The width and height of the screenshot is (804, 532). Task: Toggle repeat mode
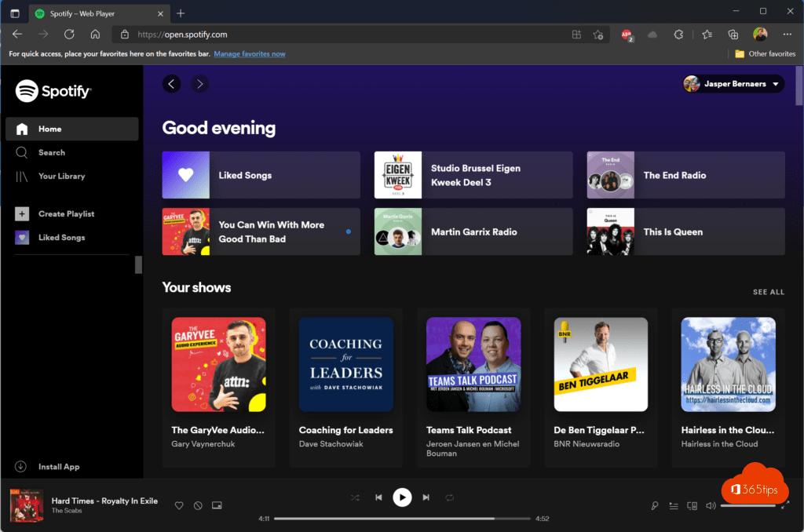pyautogui.click(x=449, y=497)
